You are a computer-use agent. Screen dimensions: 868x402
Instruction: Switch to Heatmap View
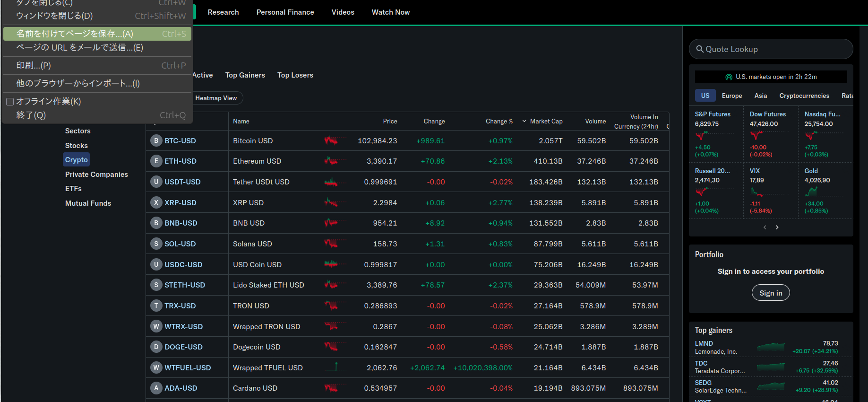click(216, 98)
